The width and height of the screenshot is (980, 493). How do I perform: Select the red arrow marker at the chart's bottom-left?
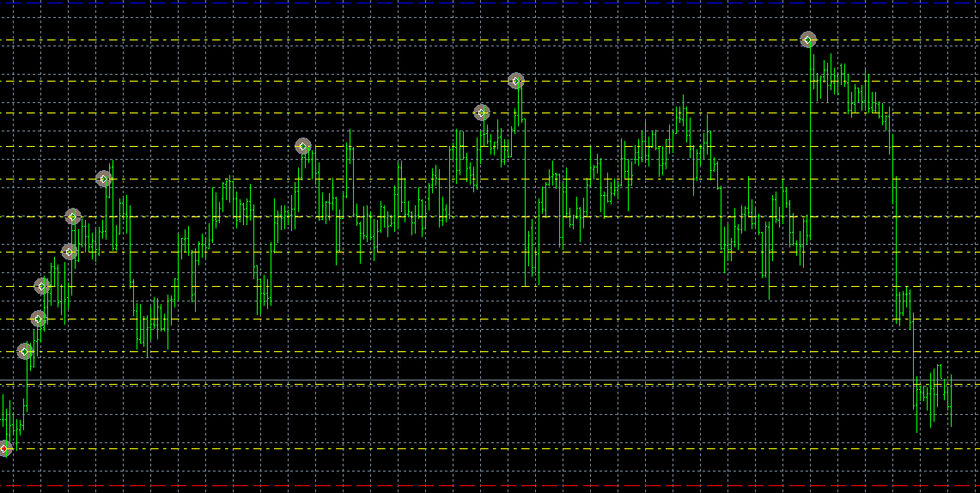(3, 448)
